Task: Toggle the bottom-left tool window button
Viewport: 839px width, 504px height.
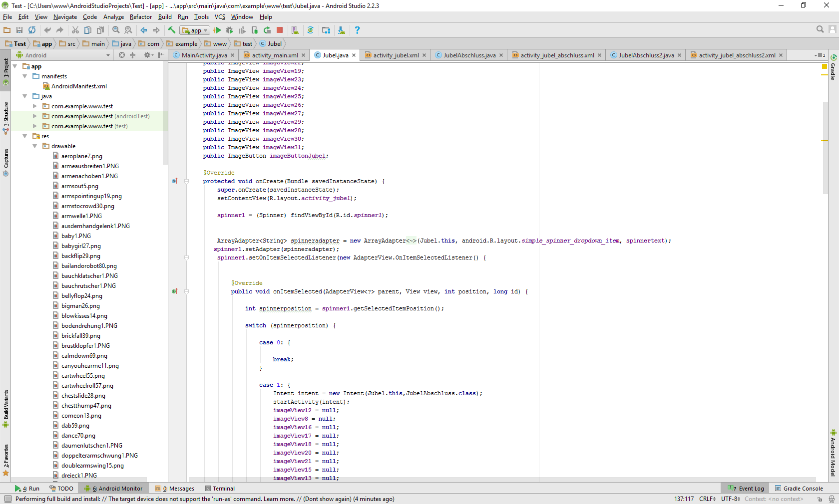Action: pos(7,499)
